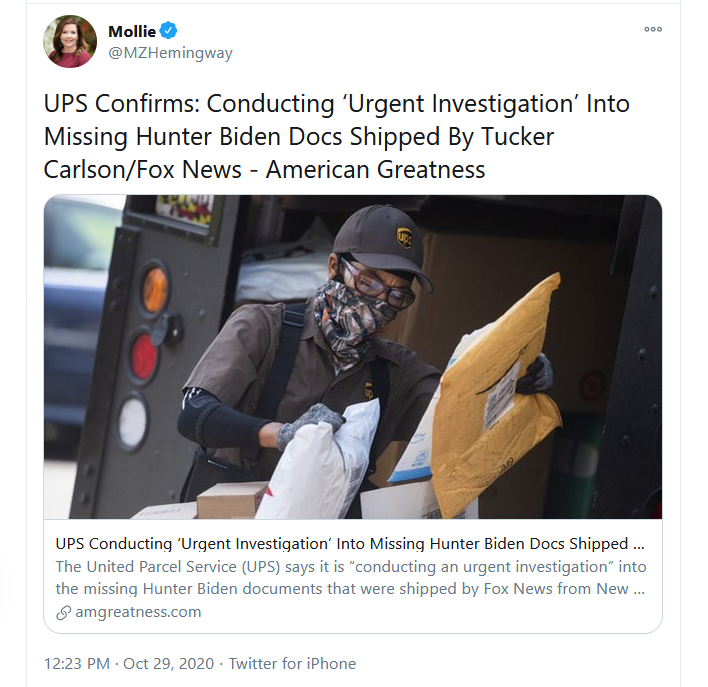
Task: Click the display name Mollie
Action: coord(132,31)
